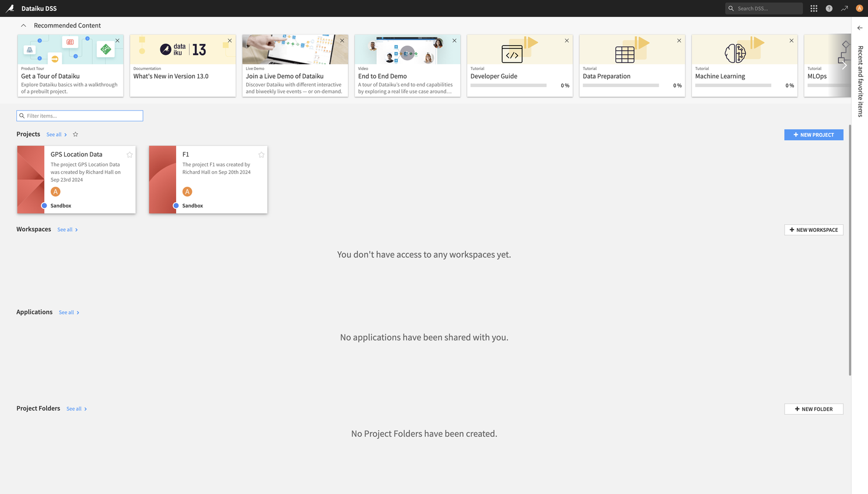Dismiss the What's New in Version 13.0 card
868x494 pixels.
click(230, 41)
